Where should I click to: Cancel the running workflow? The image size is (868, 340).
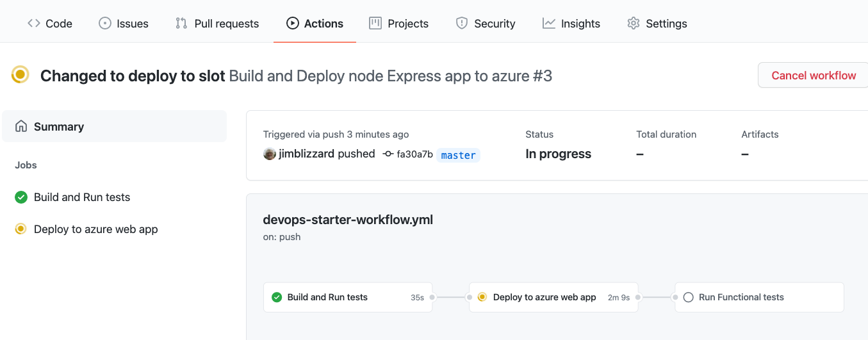[x=813, y=76]
